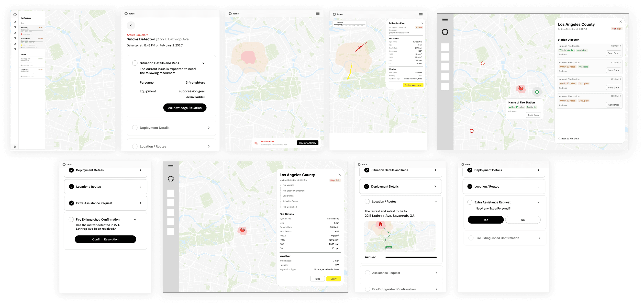The height and width of the screenshot is (305, 644).
Task: Click the Acknowledge Situation button
Action: coord(185,108)
